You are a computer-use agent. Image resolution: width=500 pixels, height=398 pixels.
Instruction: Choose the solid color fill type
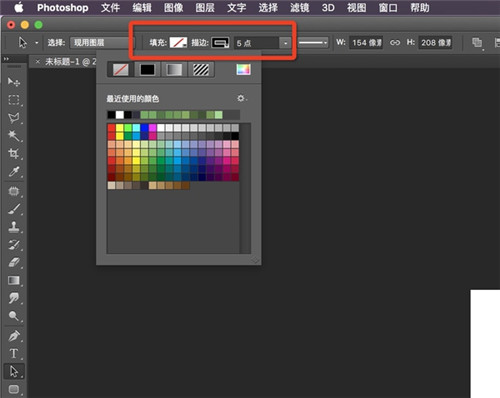click(147, 70)
